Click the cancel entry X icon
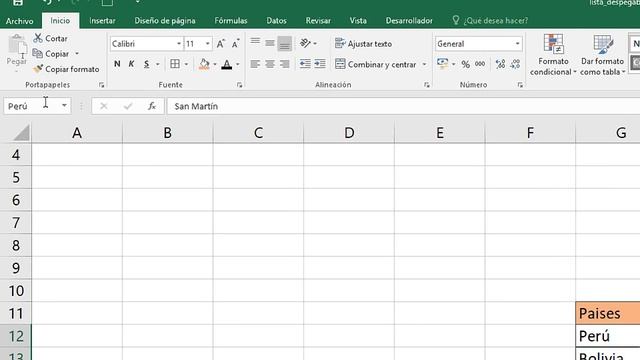This screenshot has height=360, width=640. [x=104, y=106]
